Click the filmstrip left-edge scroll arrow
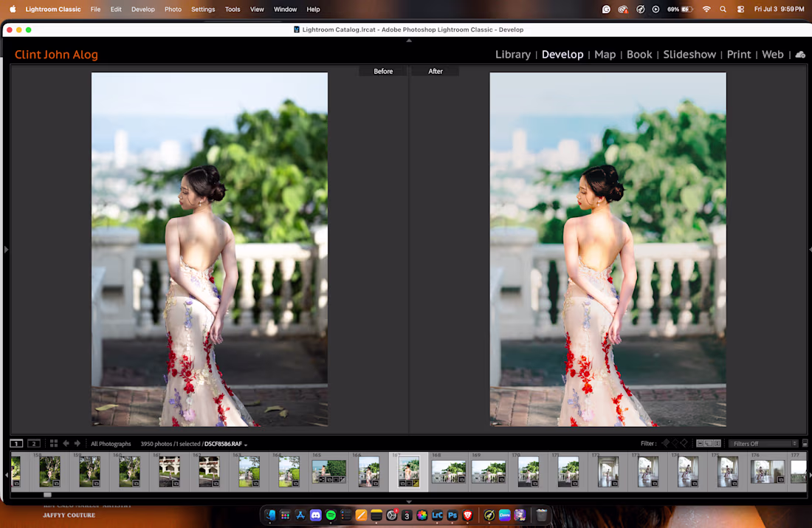The width and height of the screenshot is (812, 528). tap(7, 474)
